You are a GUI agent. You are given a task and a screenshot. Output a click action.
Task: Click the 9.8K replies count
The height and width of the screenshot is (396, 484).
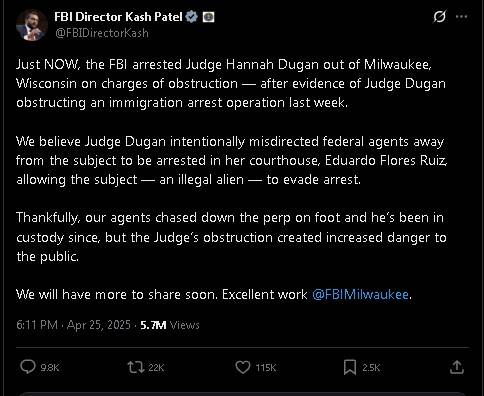[50, 368]
